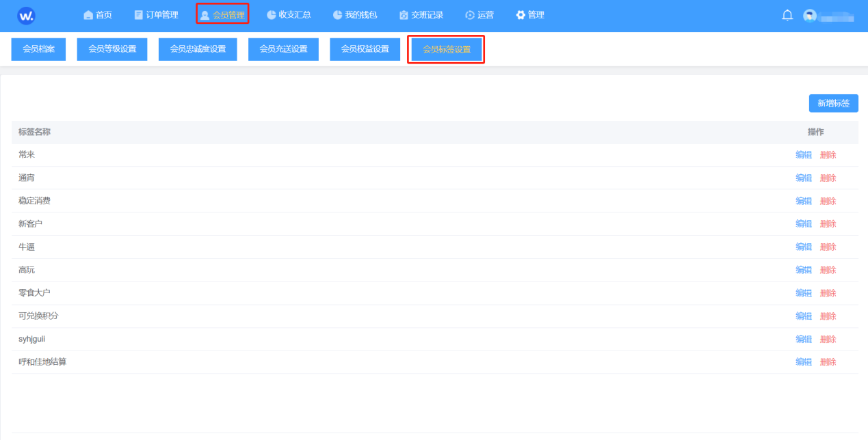Edit the 稳定消费 tag
Image resolution: width=868 pixels, height=440 pixels.
click(804, 201)
